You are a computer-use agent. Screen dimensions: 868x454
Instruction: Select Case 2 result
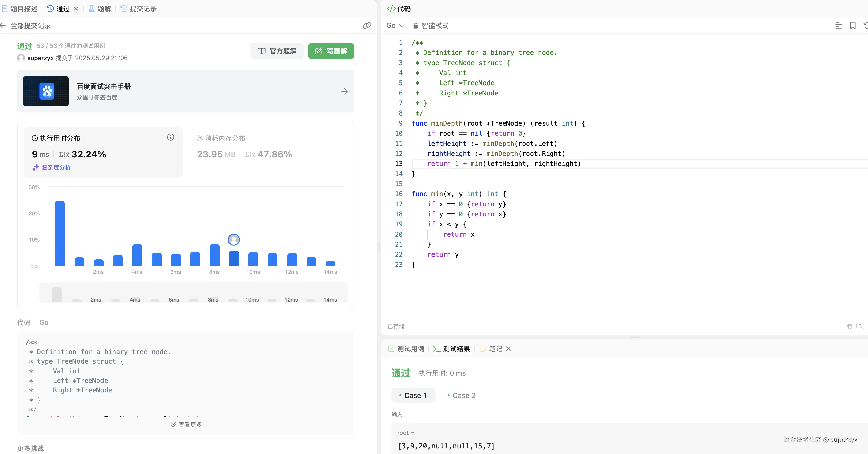[461, 395]
